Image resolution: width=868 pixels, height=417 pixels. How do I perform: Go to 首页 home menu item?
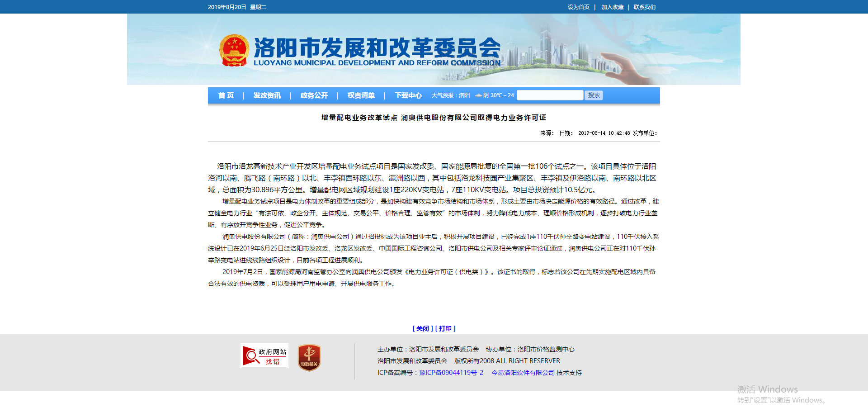pyautogui.click(x=226, y=95)
